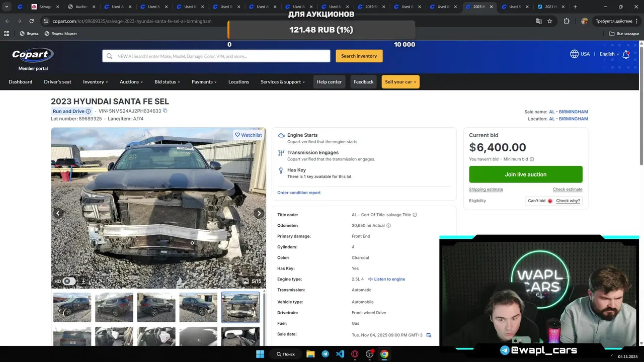Select the highlighted front-view thumbnail
644x362 pixels.
[240, 307]
